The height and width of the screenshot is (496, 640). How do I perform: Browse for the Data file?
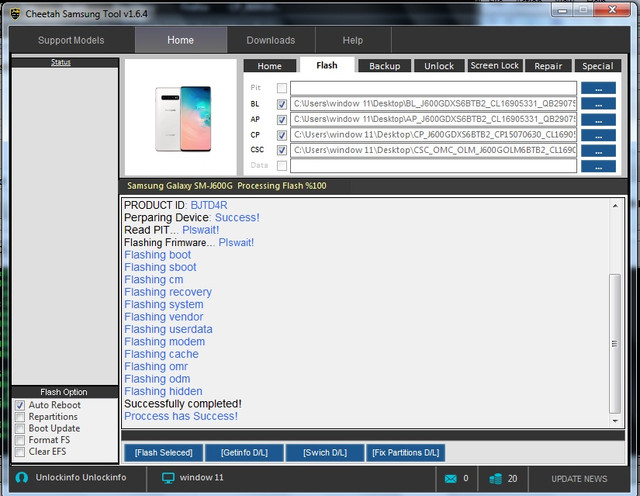598,166
